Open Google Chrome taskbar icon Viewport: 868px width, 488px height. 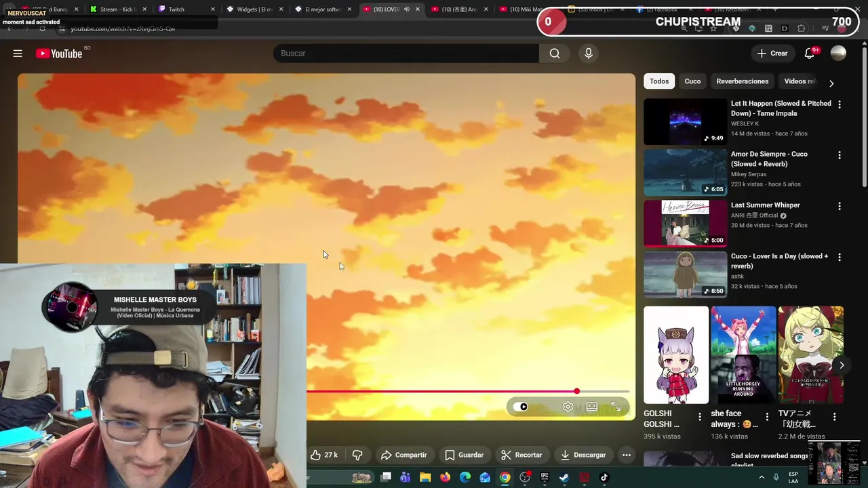click(505, 477)
